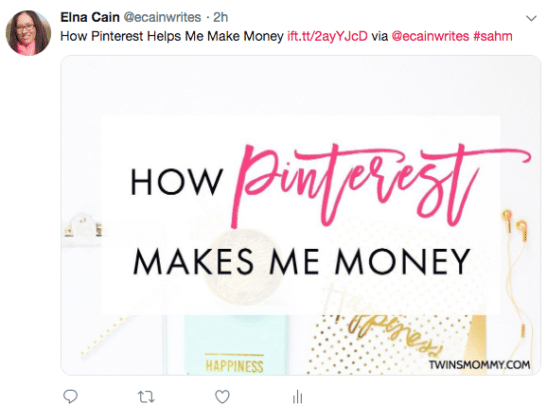Open the image at pink Pinterest lettering
The width and height of the screenshot is (547, 405).
(380, 185)
